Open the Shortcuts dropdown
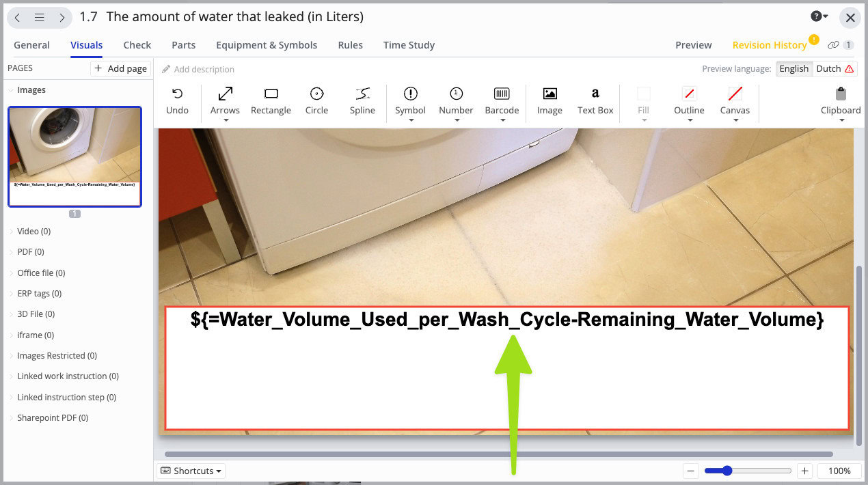Viewport: 868px width, 485px height. pos(190,471)
